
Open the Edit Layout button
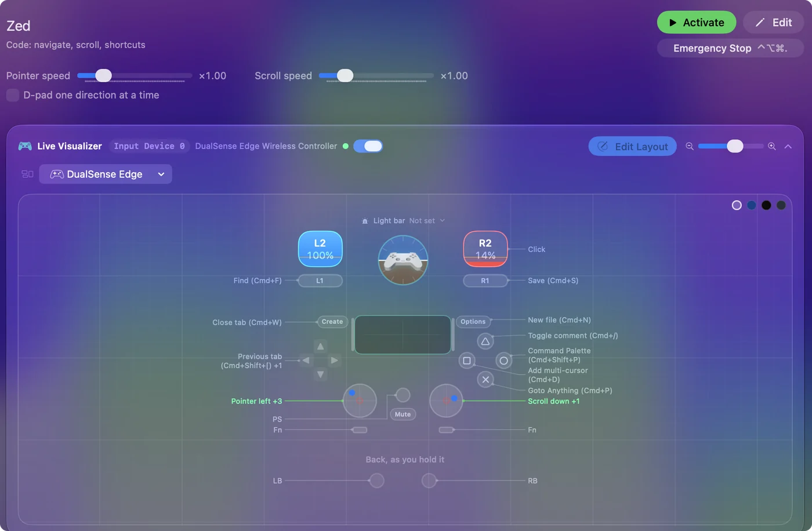(x=632, y=147)
